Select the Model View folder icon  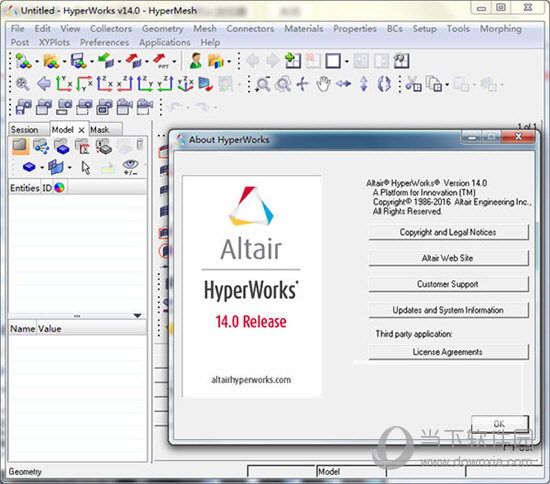point(20,146)
